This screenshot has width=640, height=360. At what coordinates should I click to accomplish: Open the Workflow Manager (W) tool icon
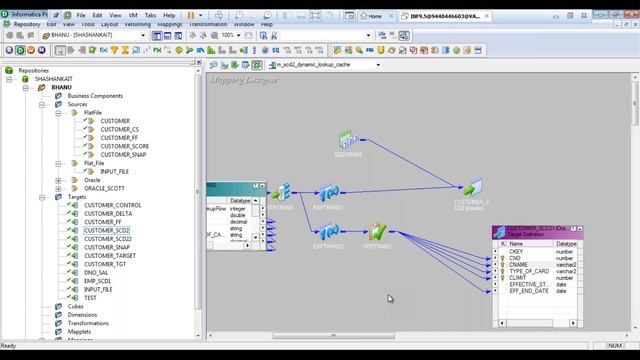pyautogui.click(x=31, y=50)
